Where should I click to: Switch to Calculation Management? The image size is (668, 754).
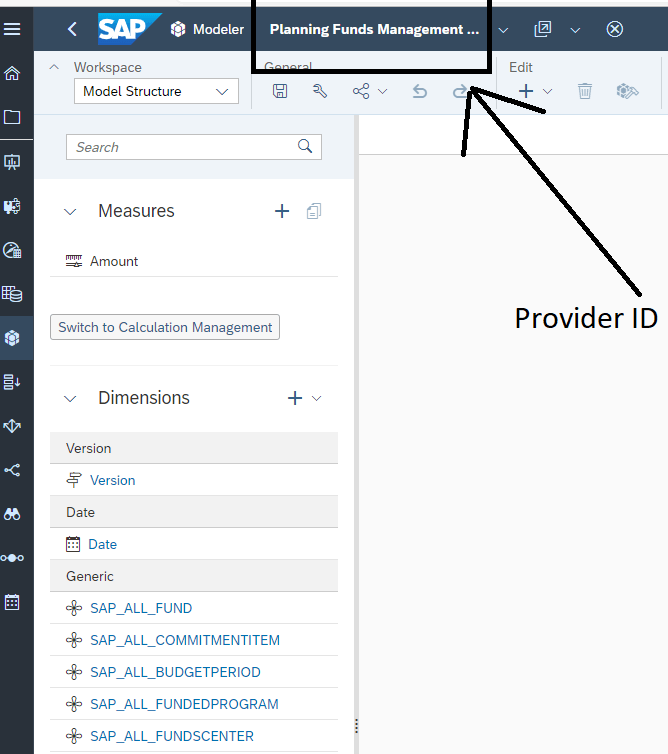(x=165, y=327)
